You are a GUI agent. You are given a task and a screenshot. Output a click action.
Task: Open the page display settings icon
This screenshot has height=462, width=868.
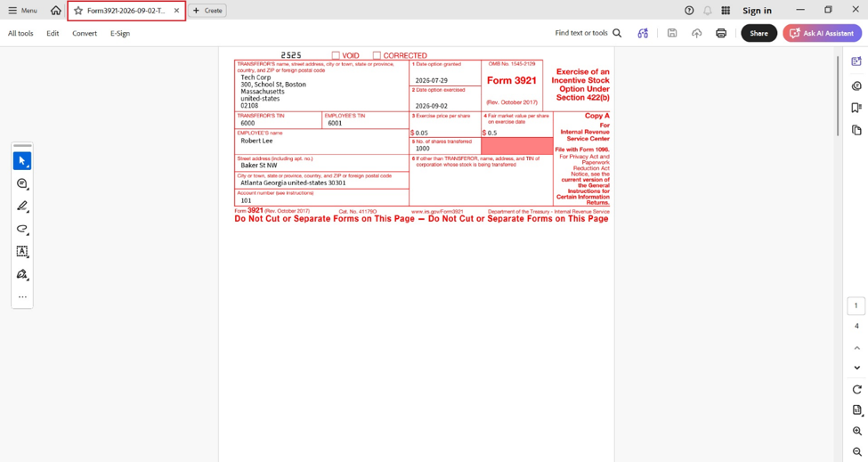coord(857,410)
